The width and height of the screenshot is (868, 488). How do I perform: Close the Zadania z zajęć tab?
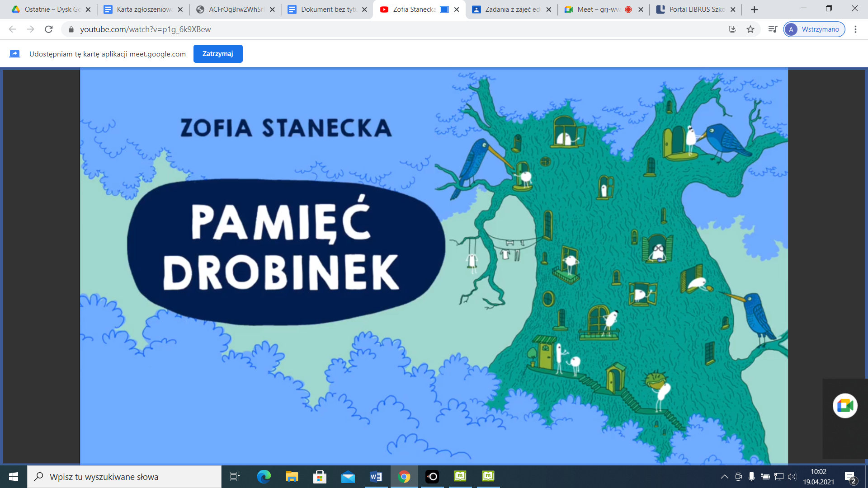(549, 9)
